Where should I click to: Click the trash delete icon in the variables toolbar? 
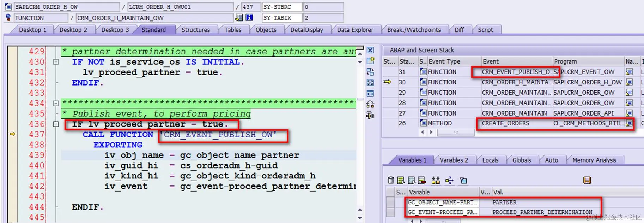pos(391,180)
